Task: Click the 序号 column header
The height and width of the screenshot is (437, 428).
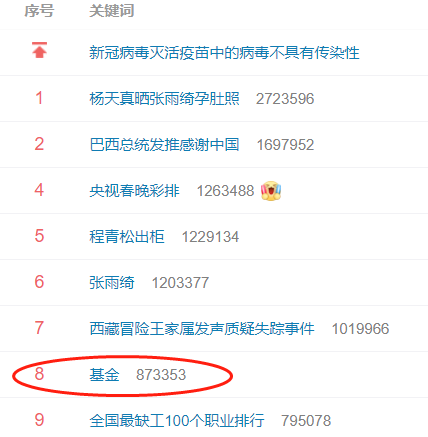Action: (39, 11)
